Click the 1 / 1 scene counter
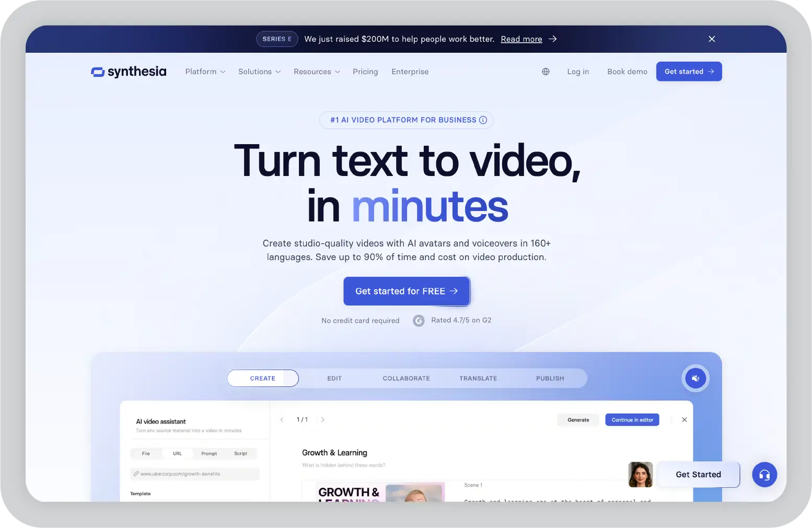Screen dimensions: 812x528 (302, 419)
